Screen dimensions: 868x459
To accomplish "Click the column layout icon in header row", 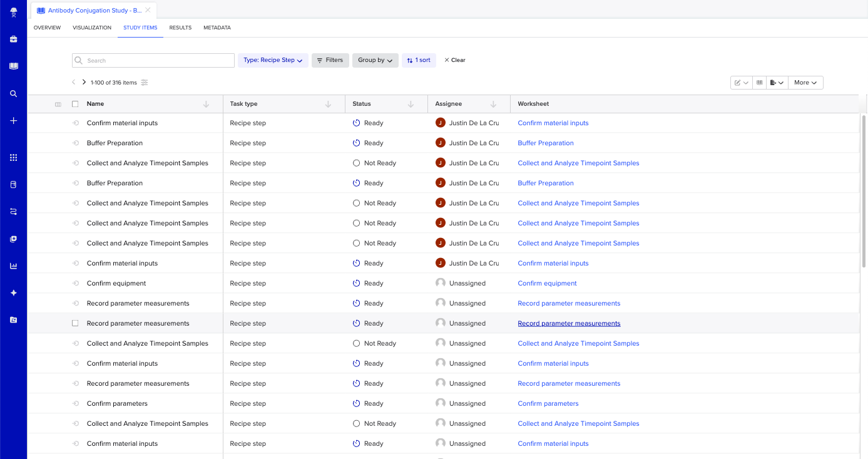I will coord(58,104).
